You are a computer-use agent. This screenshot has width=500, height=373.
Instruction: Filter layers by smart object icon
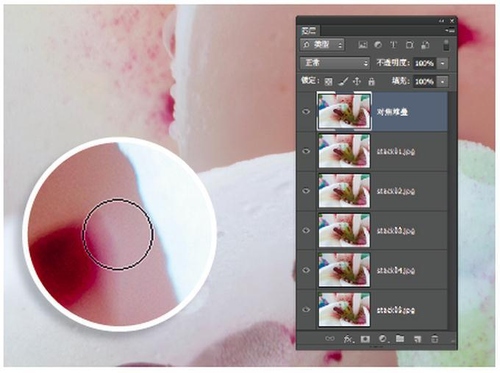point(425,45)
